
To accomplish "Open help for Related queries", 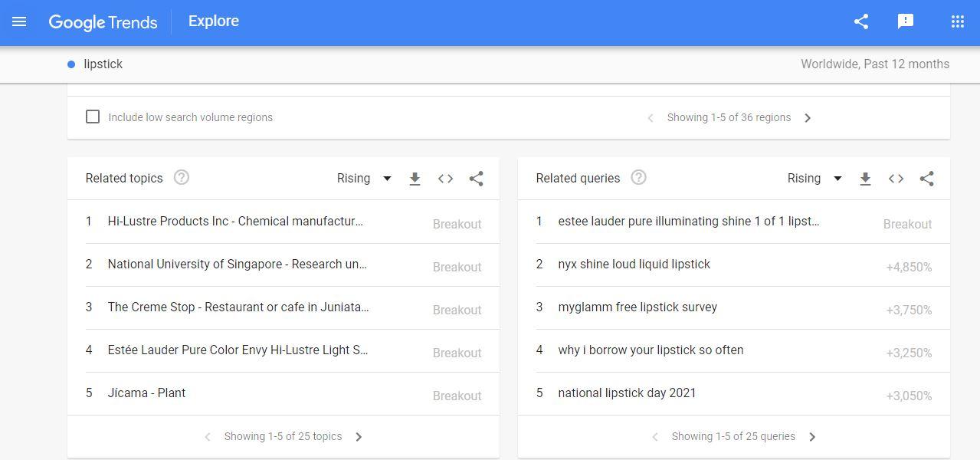I will click(638, 178).
